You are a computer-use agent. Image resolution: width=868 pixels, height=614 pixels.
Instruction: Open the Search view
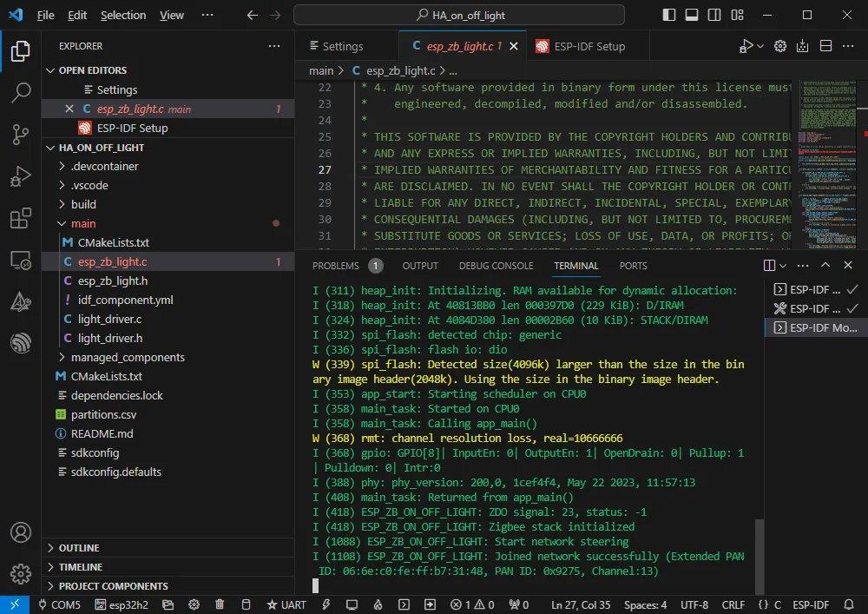click(x=20, y=92)
